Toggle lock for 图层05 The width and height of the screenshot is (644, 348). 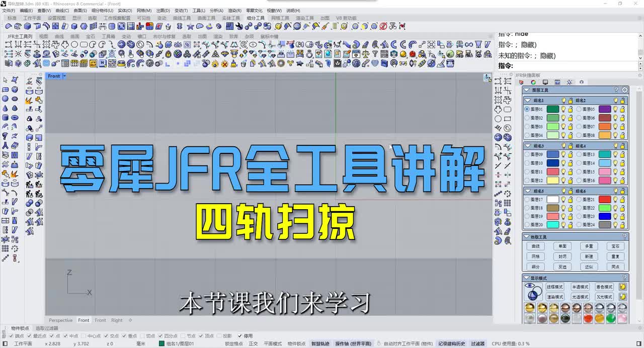tap(622, 109)
